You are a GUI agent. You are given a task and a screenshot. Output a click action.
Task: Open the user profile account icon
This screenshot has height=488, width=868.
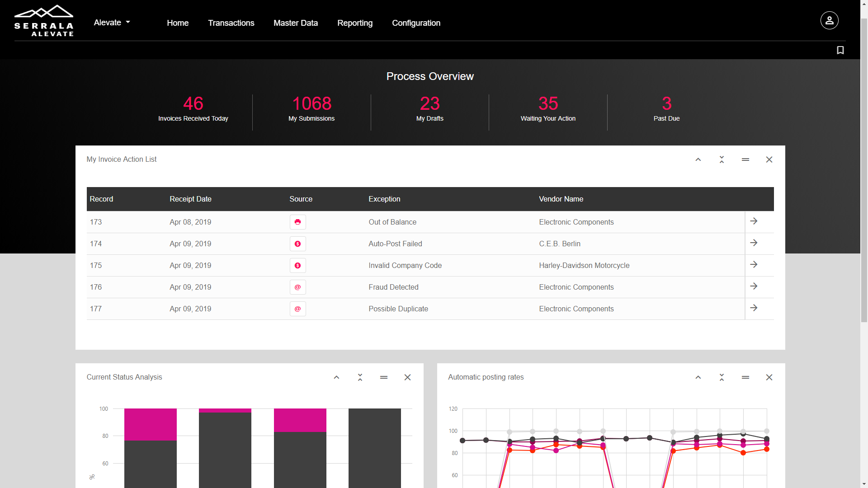point(829,20)
